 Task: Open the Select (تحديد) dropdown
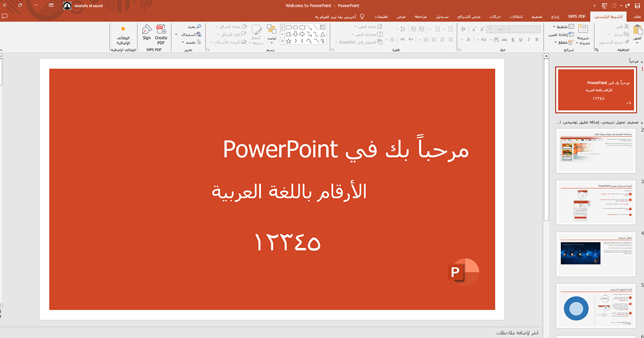point(192,42)
